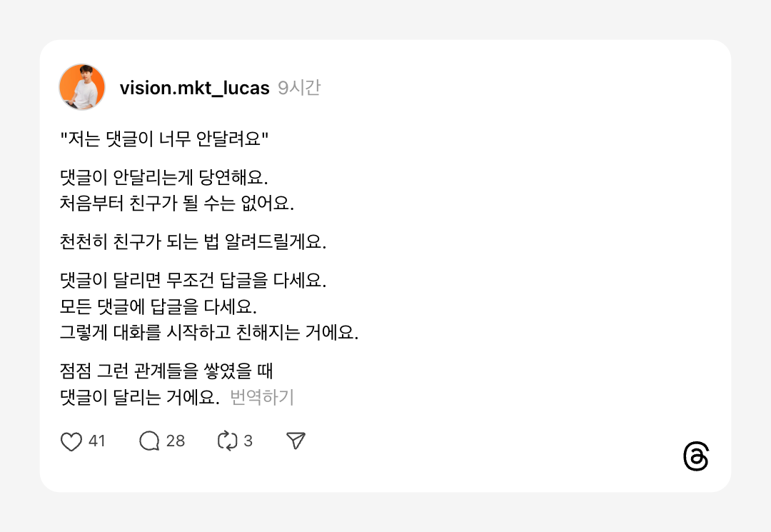This screenshot has width=771, height=532.
Task: Click the username vision.mkt_lucas
Action: click(193, 87)
